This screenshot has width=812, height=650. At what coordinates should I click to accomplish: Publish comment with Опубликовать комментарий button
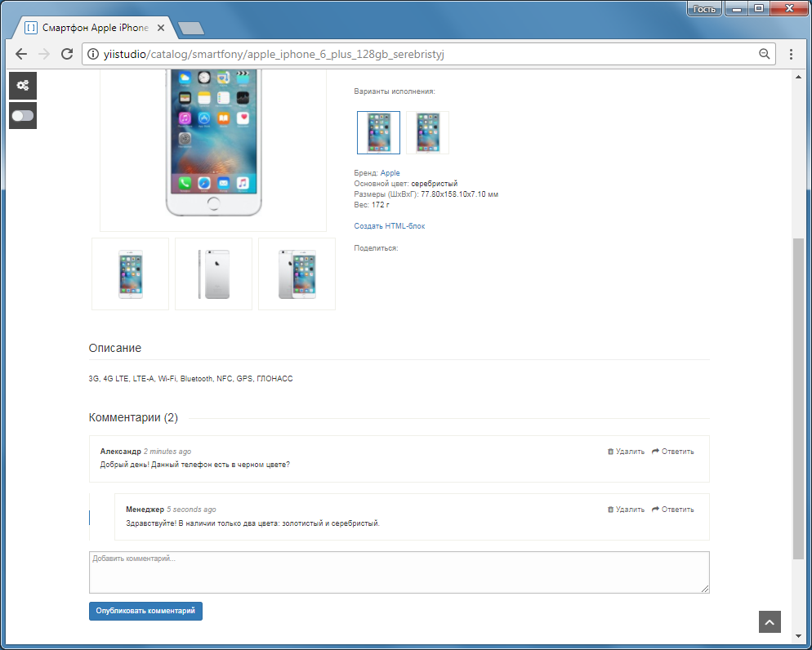(145, 611)
